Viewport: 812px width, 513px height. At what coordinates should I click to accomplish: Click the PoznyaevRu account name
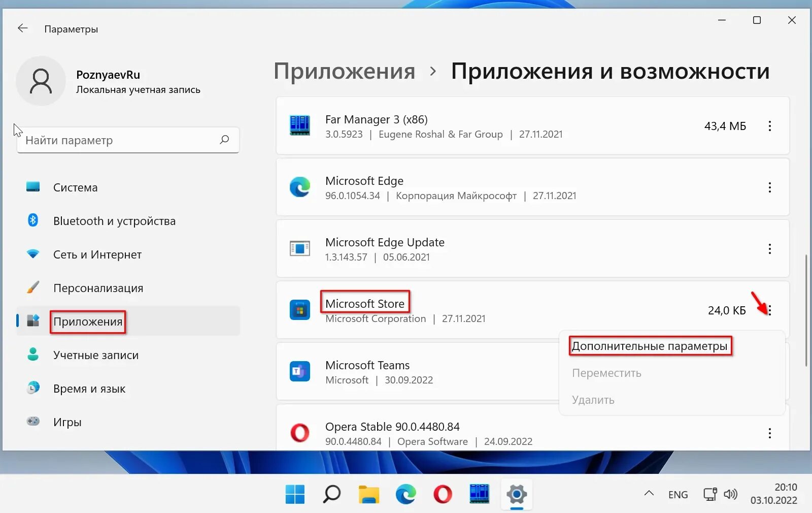tap(108, 75)
